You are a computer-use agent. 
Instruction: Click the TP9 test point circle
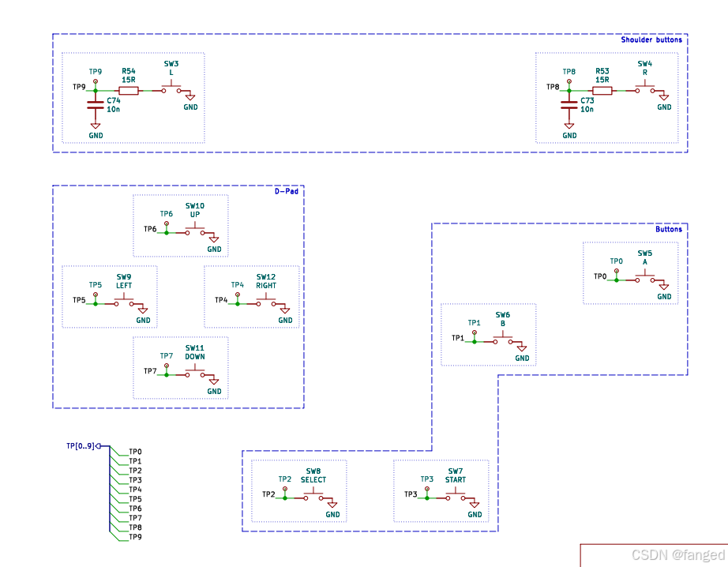[96, 81]
